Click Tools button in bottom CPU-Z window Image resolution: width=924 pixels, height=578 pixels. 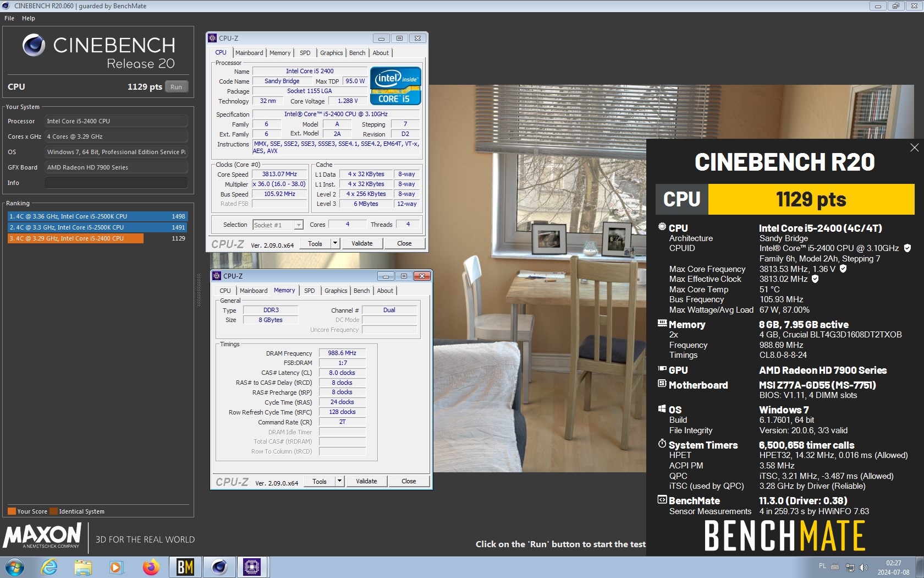pos(320,481)
